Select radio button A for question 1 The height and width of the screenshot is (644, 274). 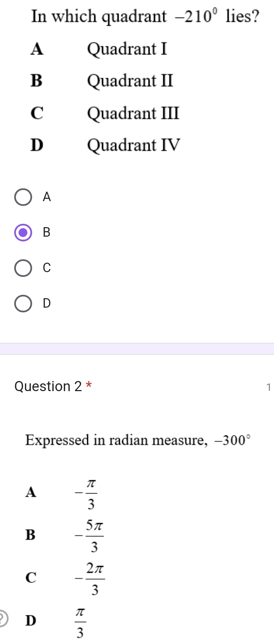23,197
